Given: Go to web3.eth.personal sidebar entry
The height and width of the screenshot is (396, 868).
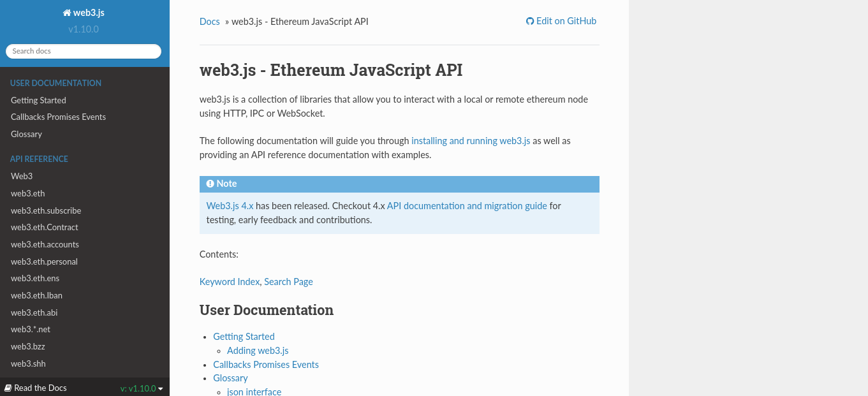Looking at the screenshot, I should coord(44,261).
